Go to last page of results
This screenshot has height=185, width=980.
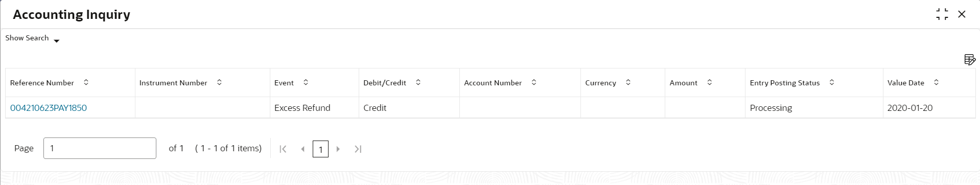pos(358,149)
